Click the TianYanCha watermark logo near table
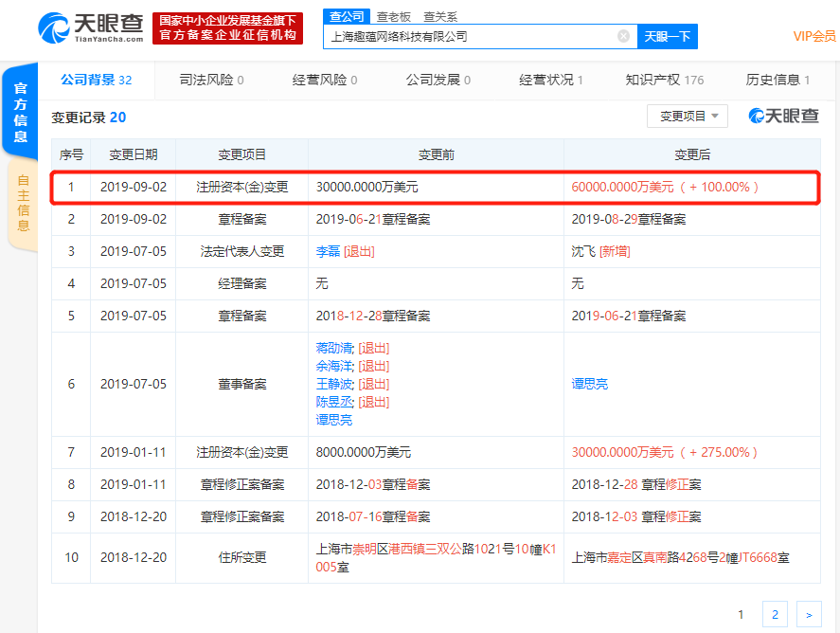Screen dimensions: 840x633 click(783, 116)
